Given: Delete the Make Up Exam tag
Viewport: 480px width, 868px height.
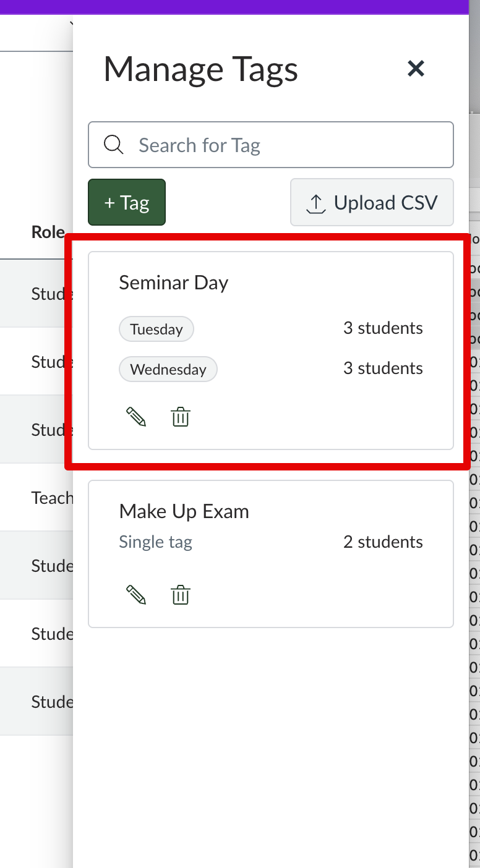Looking at the screenshot, I should pyautogui.click(x=181, y=595).
